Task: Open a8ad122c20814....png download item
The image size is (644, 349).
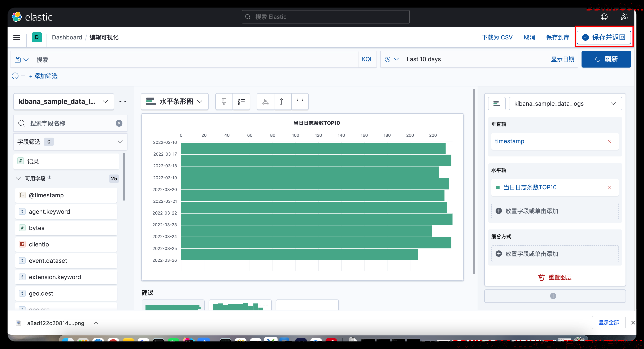Action: 56,323
